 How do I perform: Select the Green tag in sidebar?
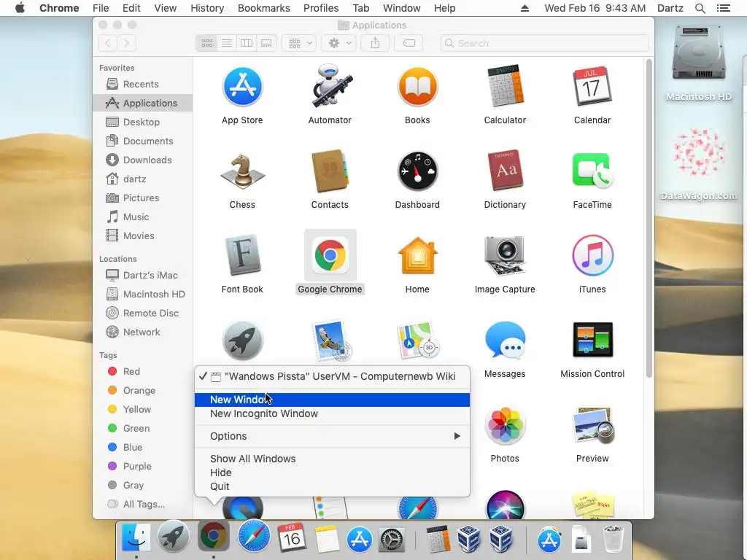pos(136,429)
